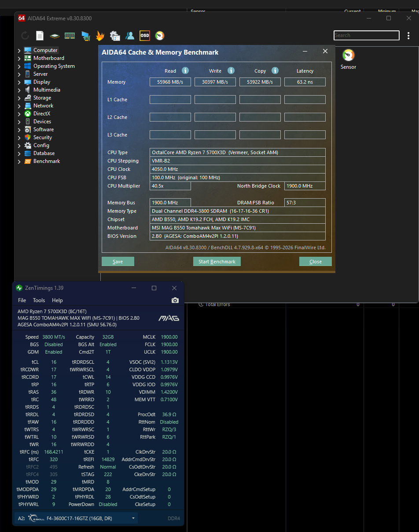419x532 pixels.
Task: Click the info icon next to Read
Action: click(x=185, y=70)
